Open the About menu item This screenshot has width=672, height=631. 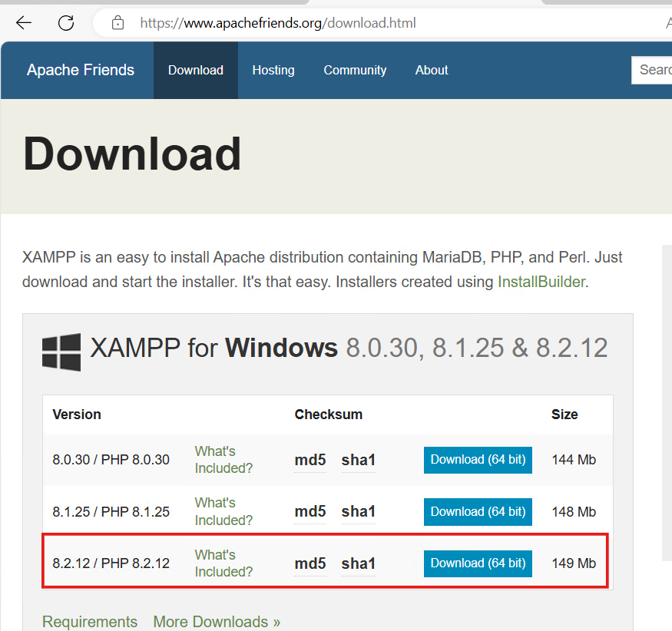point(432,70)
